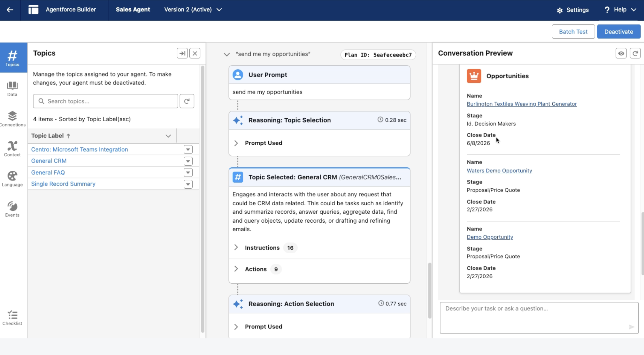
Task: Close the Topics panel
Action: pyautogui.click(x=195, y=53)
